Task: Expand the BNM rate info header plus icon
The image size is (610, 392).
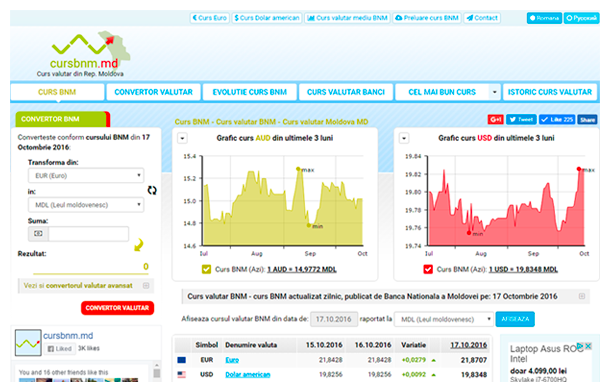Action: click(x=582, y=296)
